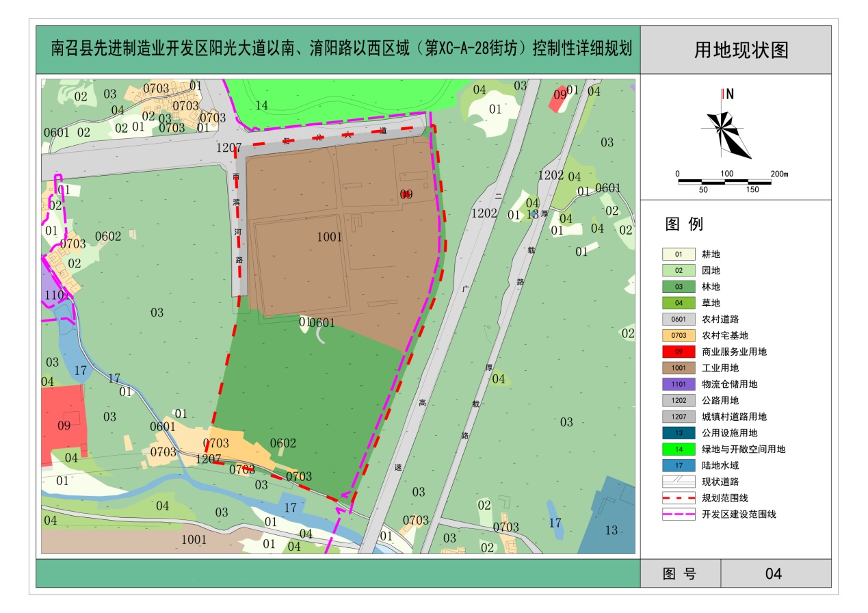This screenshot has height=613, width=868.
Task: Select the 公用设施用地 13 legend swatch
Action: [x=679, y=433]
